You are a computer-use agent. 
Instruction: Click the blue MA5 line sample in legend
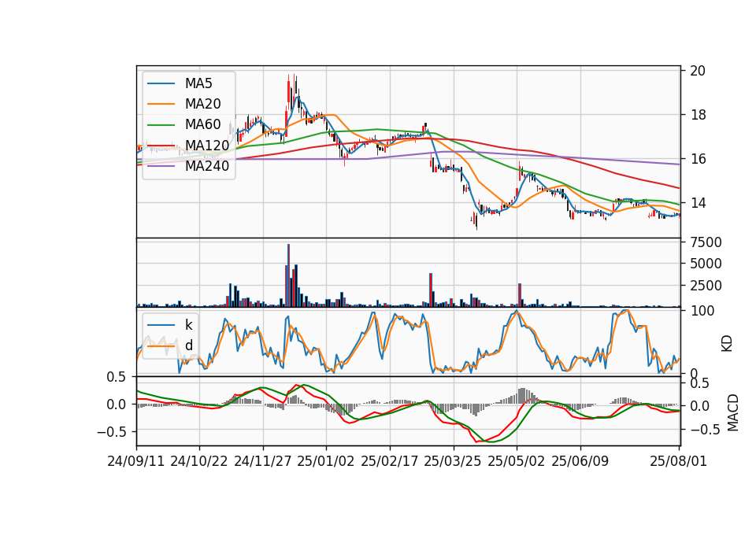coord(161,84)
